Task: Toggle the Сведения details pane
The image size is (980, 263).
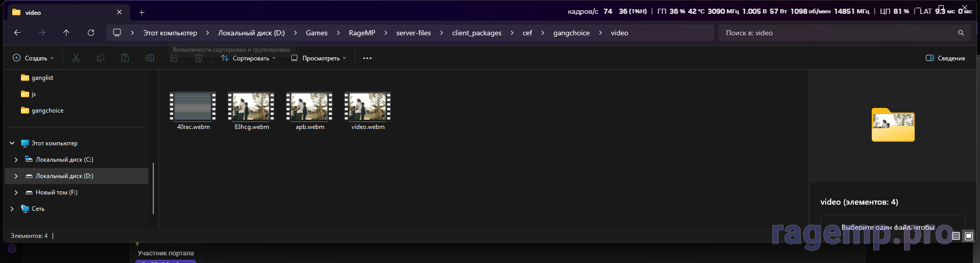Action: pos(945,58)
